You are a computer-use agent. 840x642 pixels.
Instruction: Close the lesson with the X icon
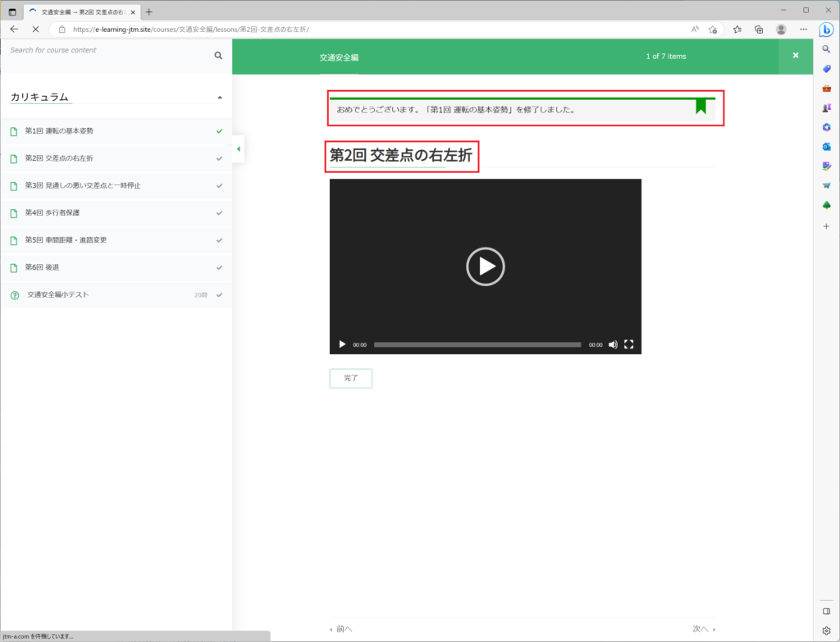pyautogui.click(x=795, y=56)
